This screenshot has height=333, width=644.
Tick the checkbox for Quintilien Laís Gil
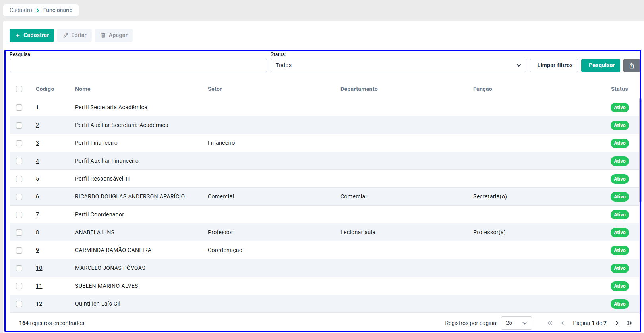[19, 304]
